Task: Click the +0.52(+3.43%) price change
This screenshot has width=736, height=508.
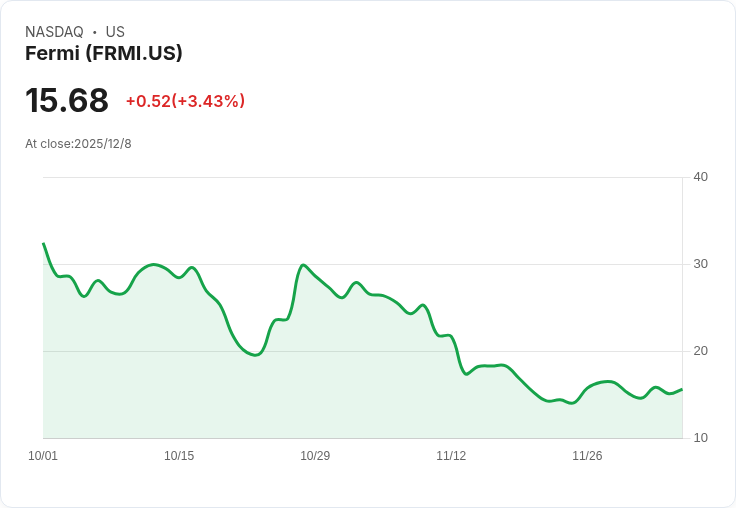Action: [x=185, y=101]
